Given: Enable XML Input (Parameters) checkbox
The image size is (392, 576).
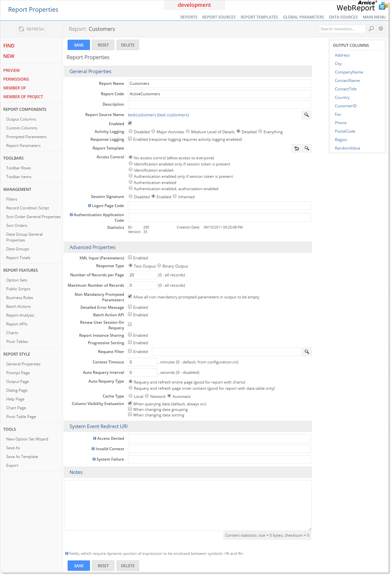Looking at the screenshot, I should [x=130, y=257].
